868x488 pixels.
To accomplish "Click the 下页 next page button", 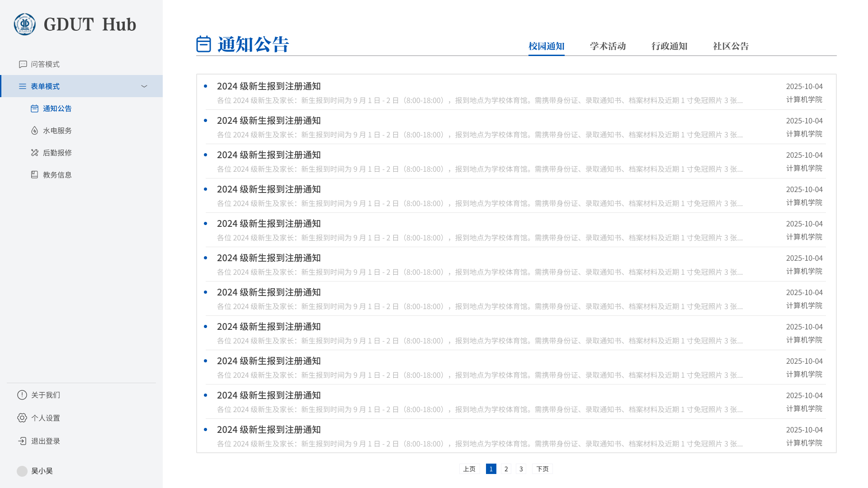I will coord(542,469).
